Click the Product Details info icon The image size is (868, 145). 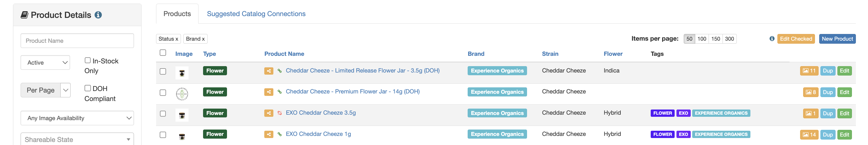pyautogui.click(x=98, y=15)
